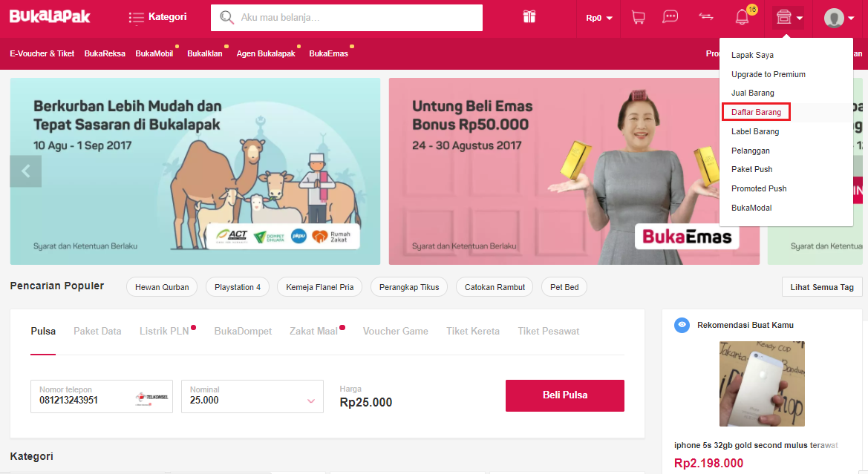
Task: Click the search magnifier icon
Action: point(226,18)
